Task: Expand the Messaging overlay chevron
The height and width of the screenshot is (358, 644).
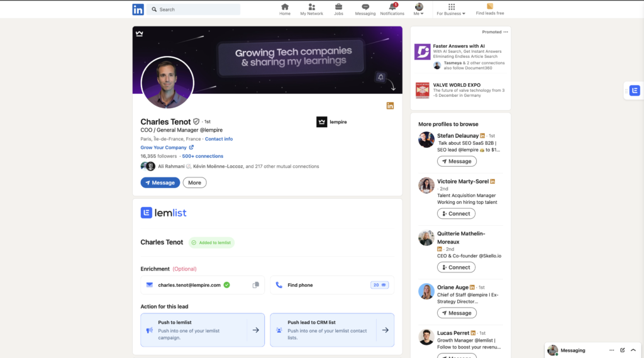Action: [x=633, y=350]
